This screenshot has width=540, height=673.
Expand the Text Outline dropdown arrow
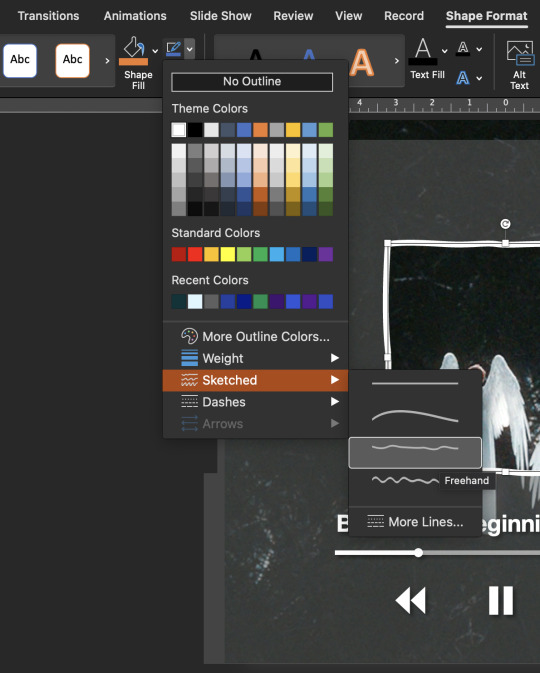479,49
